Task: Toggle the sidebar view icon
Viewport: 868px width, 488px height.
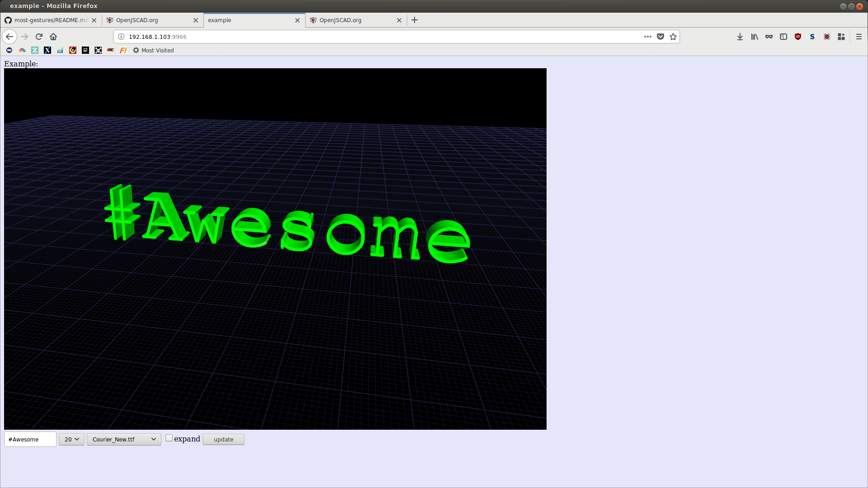Action: click(783, 37)
